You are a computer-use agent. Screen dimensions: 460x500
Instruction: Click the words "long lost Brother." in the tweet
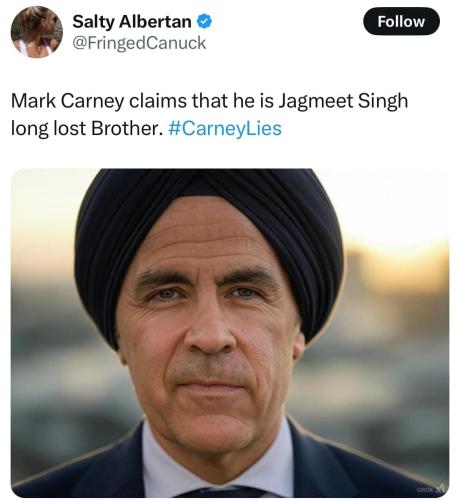[87, 128]
